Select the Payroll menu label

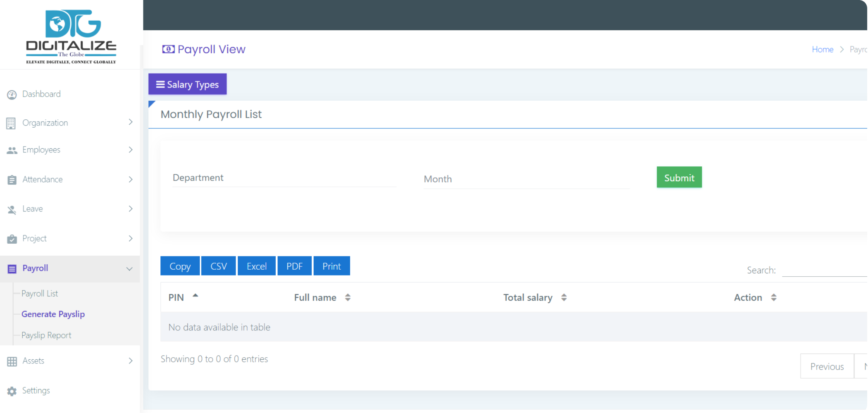coord(35,268)
